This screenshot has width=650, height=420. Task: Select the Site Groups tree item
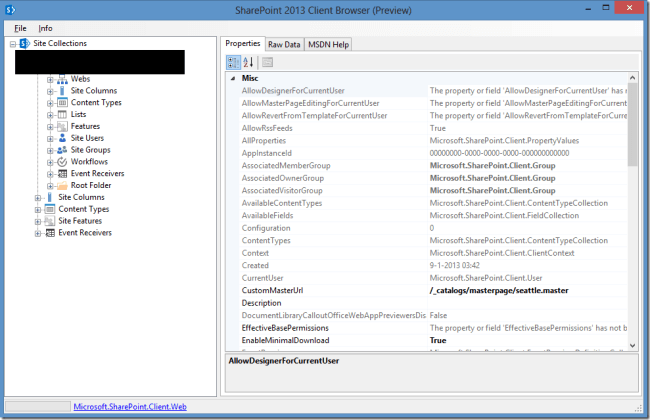tap(90, 150)
